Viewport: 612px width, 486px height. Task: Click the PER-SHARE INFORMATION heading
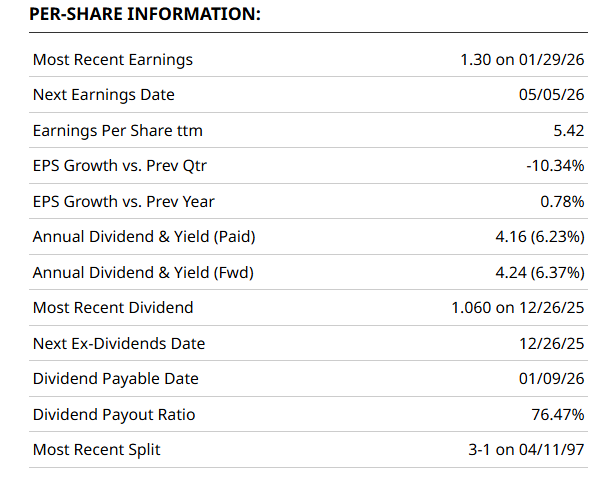143,14
